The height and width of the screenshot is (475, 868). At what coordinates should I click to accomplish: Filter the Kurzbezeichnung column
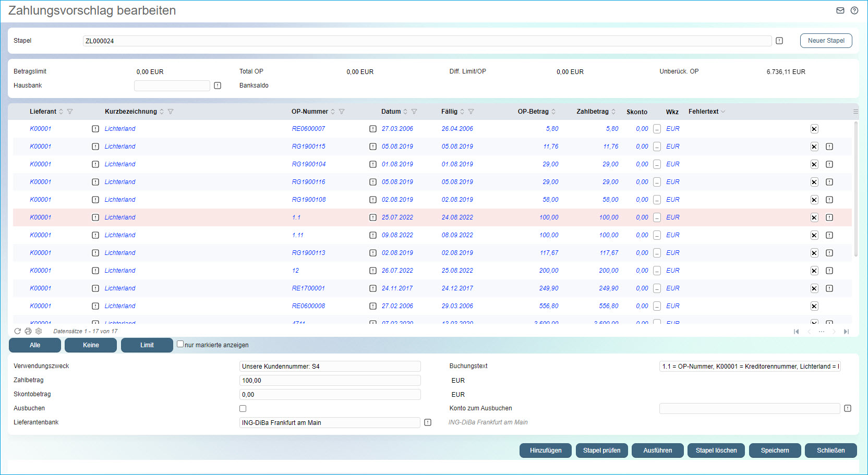171,112
